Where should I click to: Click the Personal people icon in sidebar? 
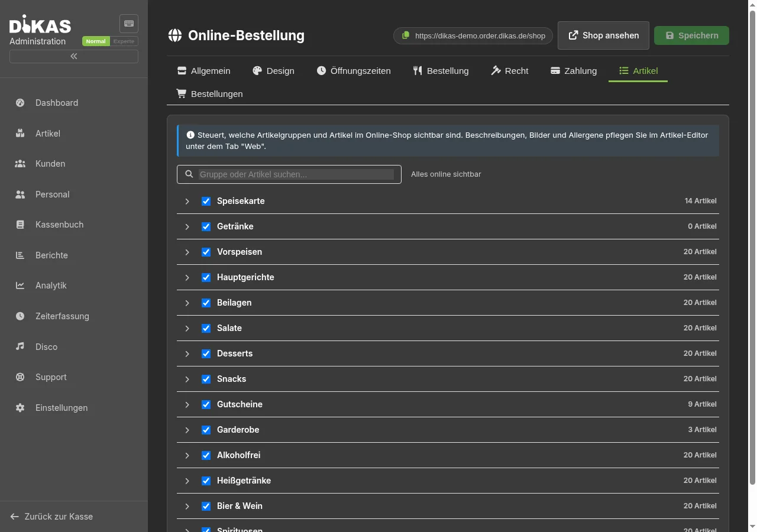[20, 194]
